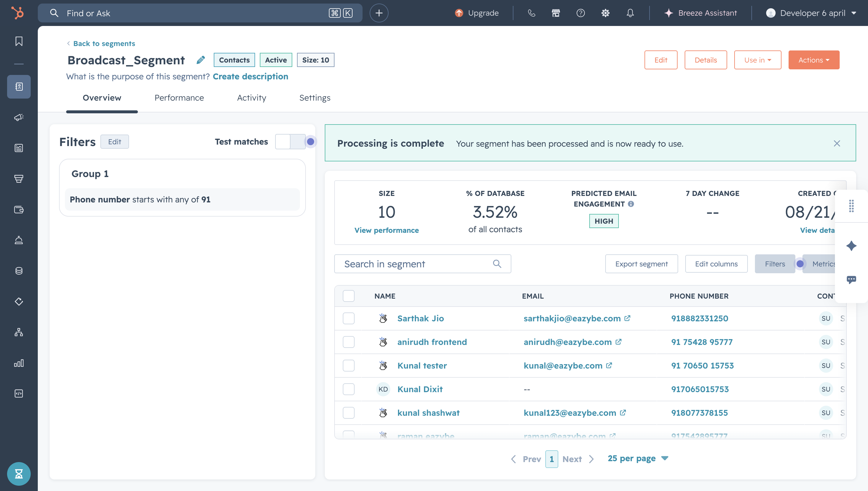Open the Bookmarks sidebar icon
The image size is (868, 491).
[19, 41]
